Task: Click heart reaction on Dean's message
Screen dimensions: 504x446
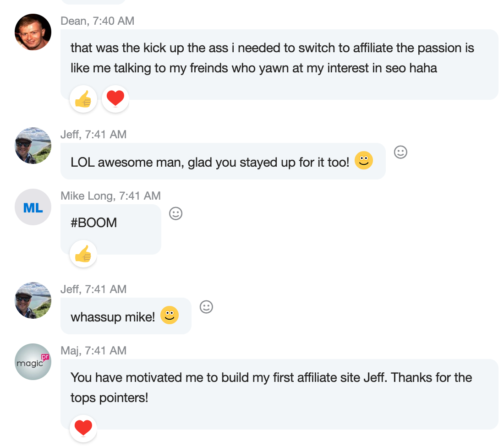Action: point(115,98)
